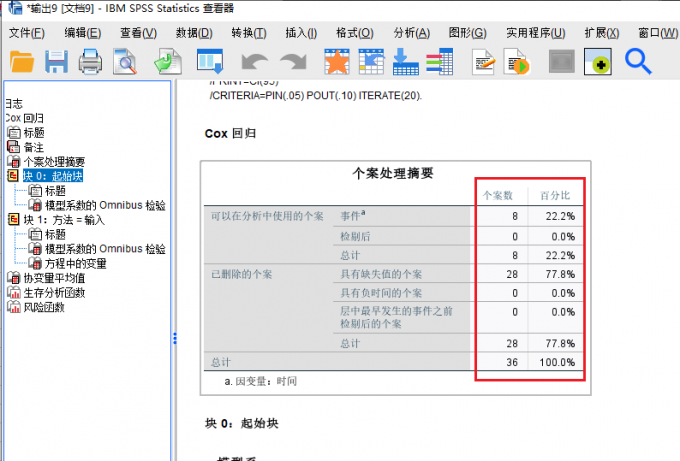Click the 事件 row label

pyautogui.click(x=353, y=216)
